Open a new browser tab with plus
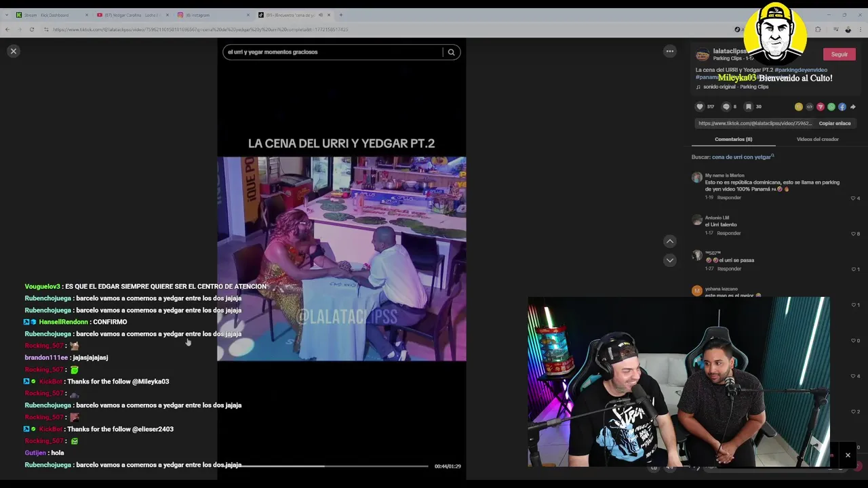Screen dimensions: 868x488 (341, 15)
